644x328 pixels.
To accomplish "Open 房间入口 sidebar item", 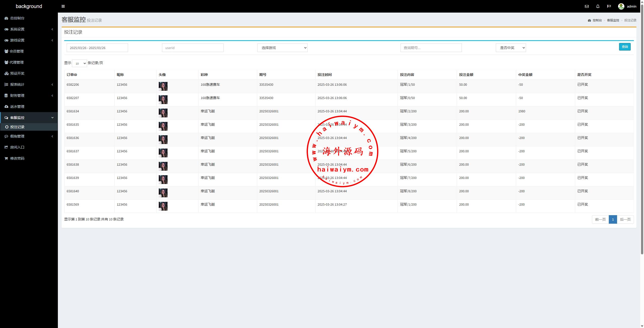I will tap(17, 147).
